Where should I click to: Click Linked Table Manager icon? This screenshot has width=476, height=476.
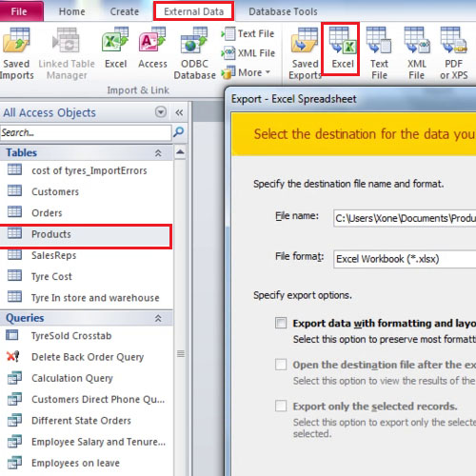coord(67,53)
